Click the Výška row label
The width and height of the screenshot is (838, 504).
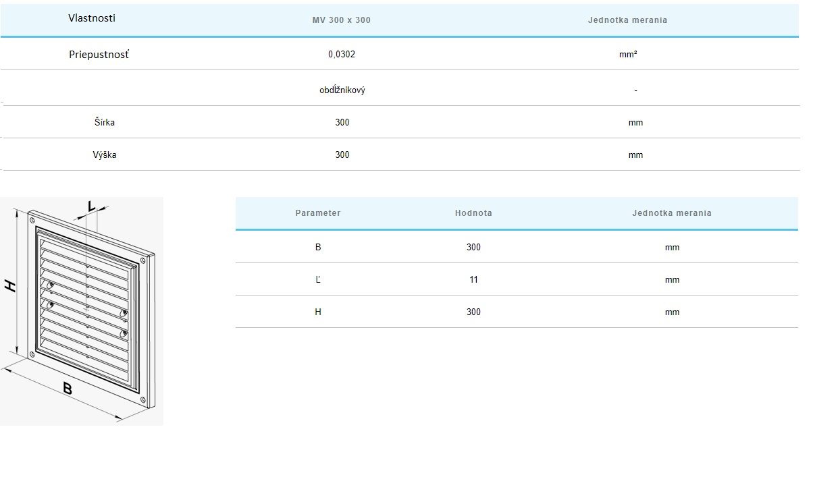(x=105, y=155)
